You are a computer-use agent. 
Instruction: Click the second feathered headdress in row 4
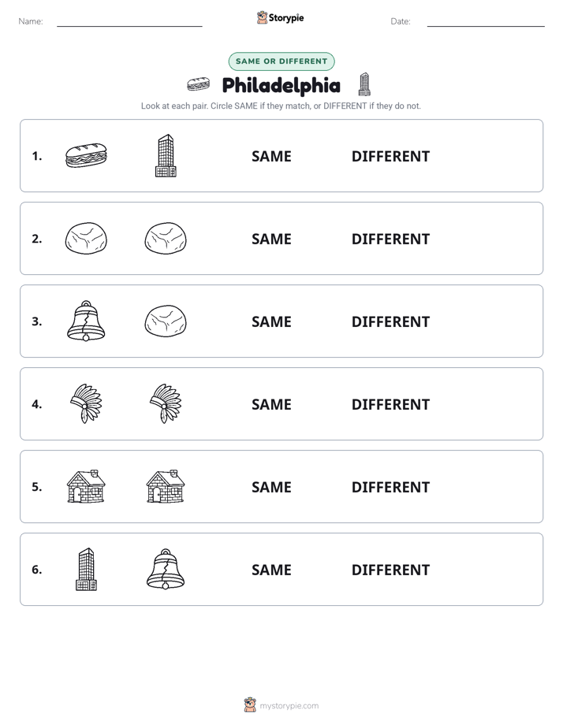(166, 403)
